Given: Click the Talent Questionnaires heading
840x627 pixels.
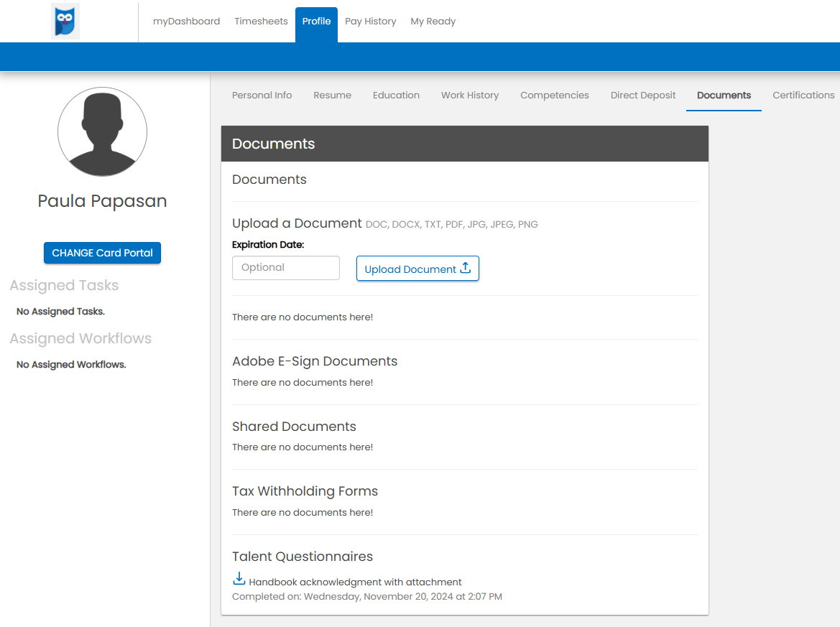Looking at the screenshot, I should click(x=303, y=557).
